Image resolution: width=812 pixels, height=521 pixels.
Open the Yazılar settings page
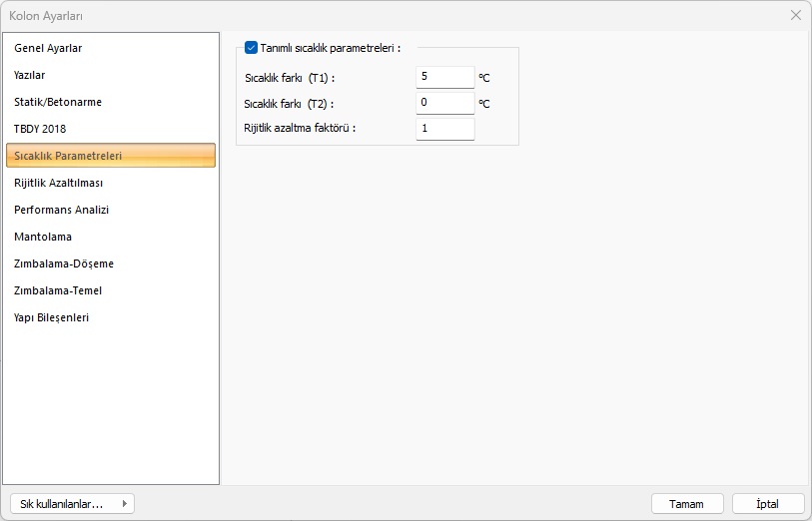point(30,75)
